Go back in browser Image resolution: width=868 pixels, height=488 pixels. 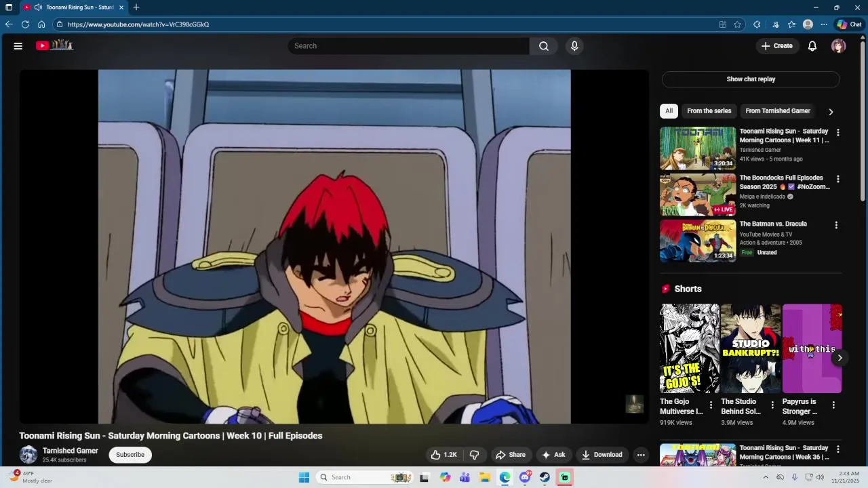click(9, 24)
